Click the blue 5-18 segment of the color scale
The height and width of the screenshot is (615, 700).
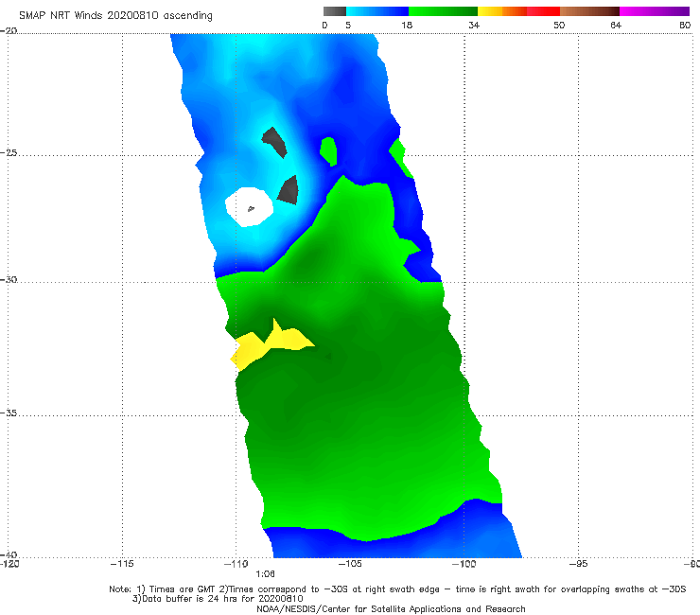377,11
